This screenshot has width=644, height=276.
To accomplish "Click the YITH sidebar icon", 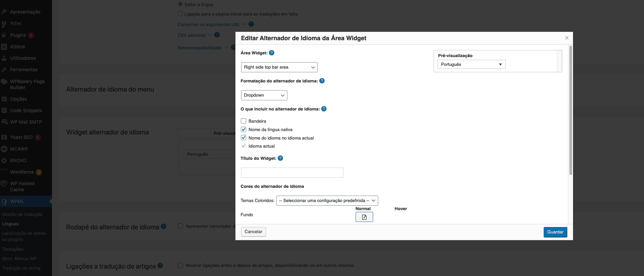I will (x=4, y=24).
